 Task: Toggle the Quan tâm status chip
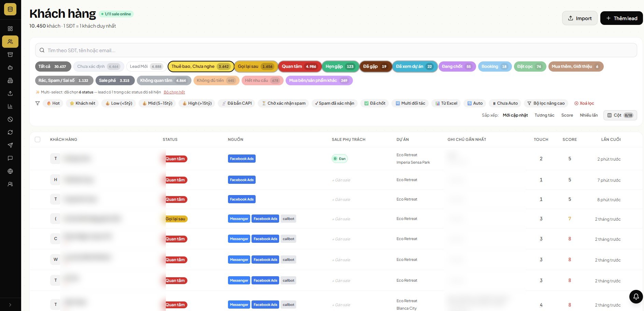coord(299,66)
